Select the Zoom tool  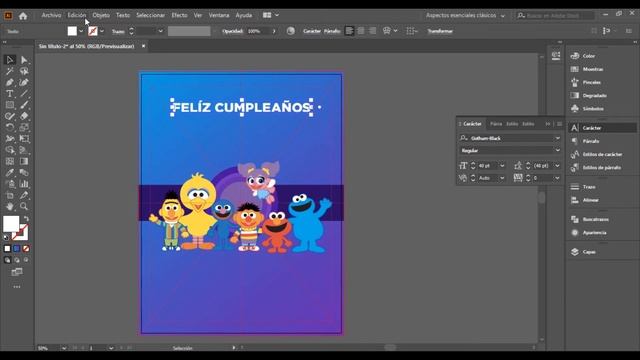point(24,206)
